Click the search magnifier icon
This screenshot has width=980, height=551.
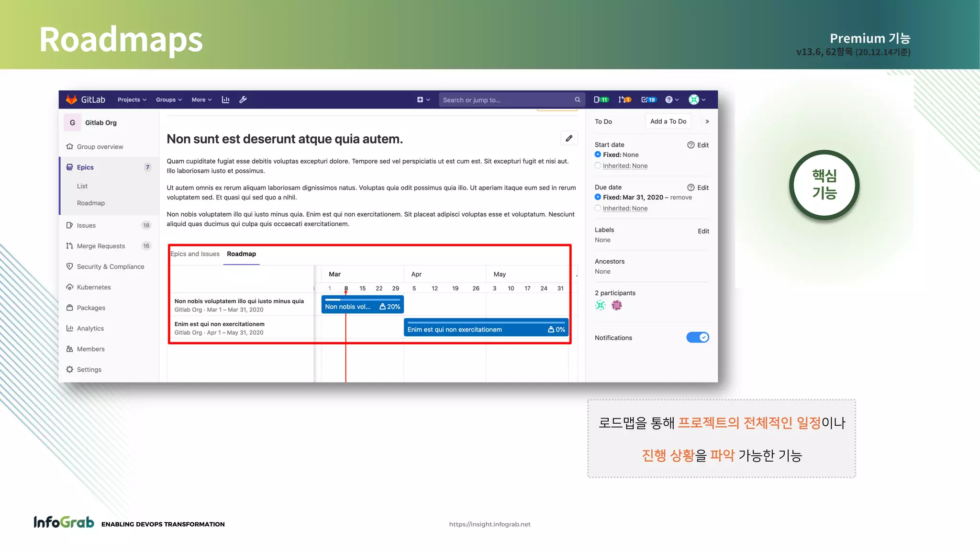pyautogui.click(x=578, y=100)
